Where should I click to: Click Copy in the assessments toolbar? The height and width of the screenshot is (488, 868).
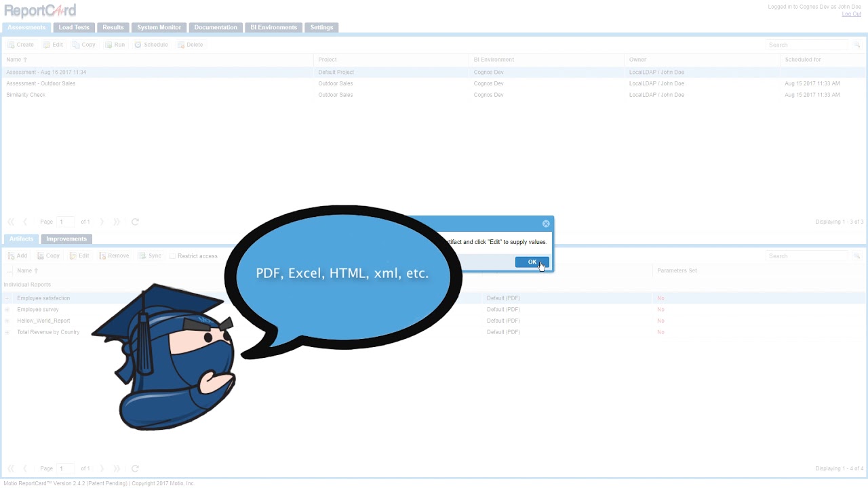coord(83,45)
